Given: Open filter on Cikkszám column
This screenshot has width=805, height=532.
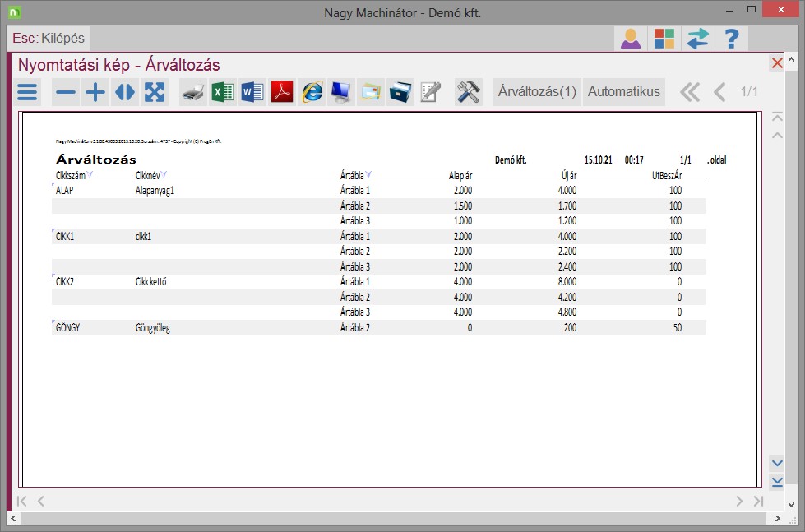Looking at the screenshot, I should pyautogui.click(x=90, y=174).
